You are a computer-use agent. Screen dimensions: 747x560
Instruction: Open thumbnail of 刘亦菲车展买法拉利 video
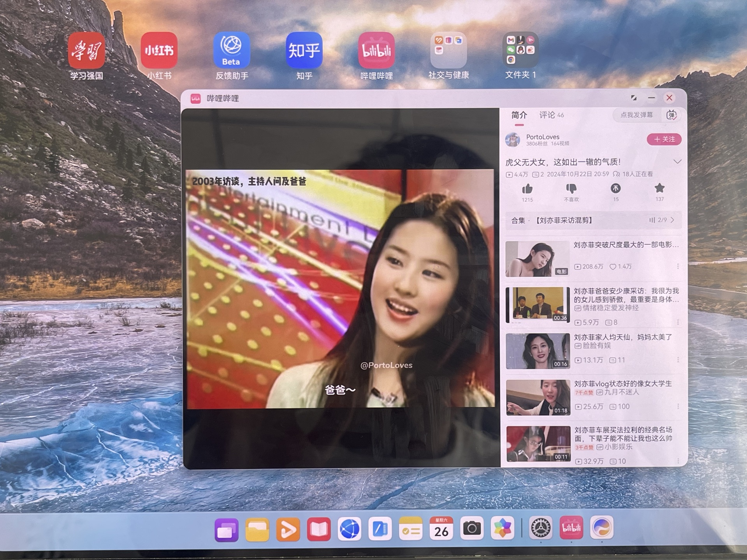point(539,444)
